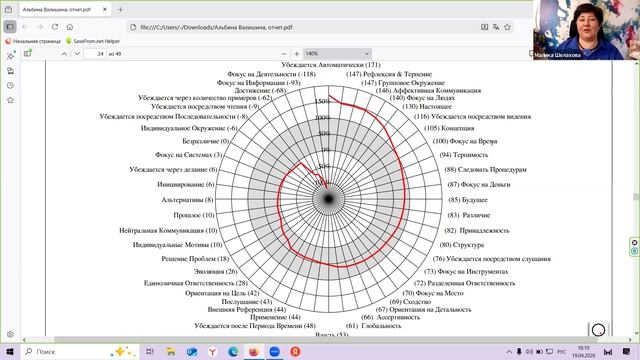Go forward using the forward arrow
Viewport: 640px width, 360px height.
[40, 27]
